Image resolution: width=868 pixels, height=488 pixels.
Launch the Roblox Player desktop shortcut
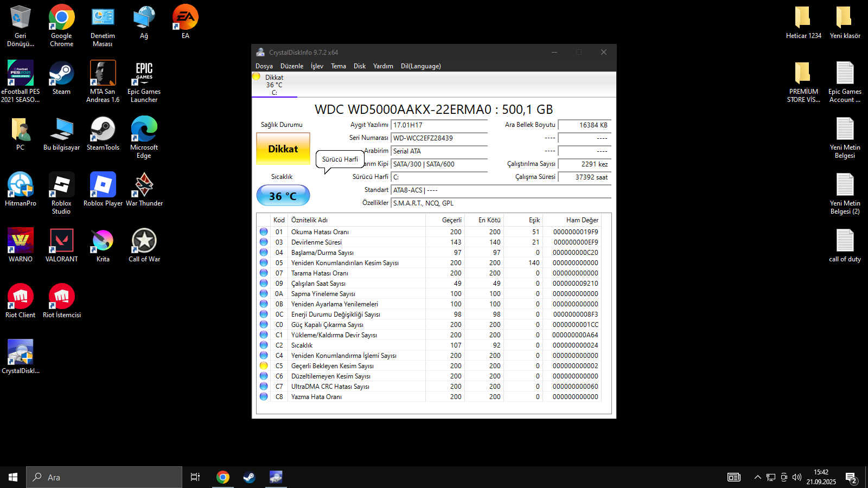(x=103, y=190)
